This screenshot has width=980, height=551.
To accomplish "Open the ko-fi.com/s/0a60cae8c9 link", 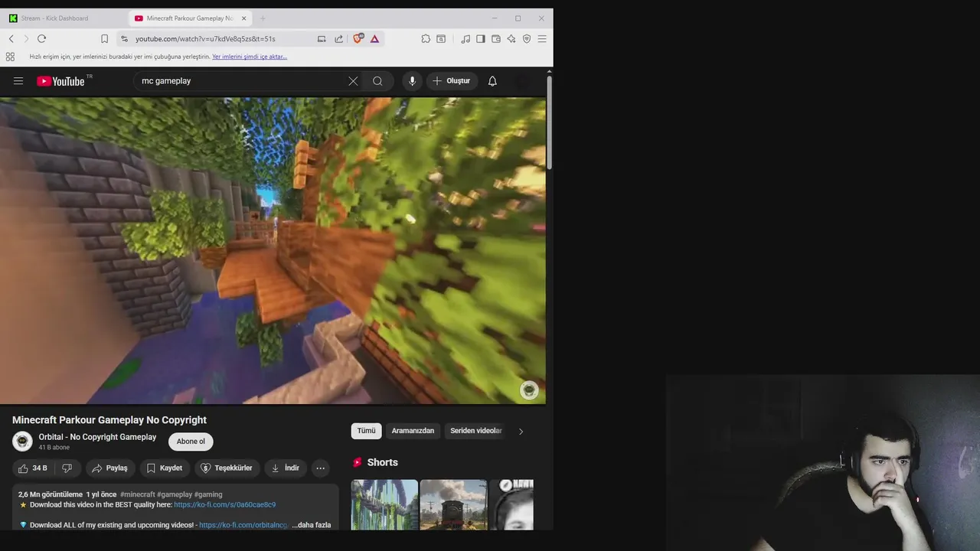I will coord(224,505).
